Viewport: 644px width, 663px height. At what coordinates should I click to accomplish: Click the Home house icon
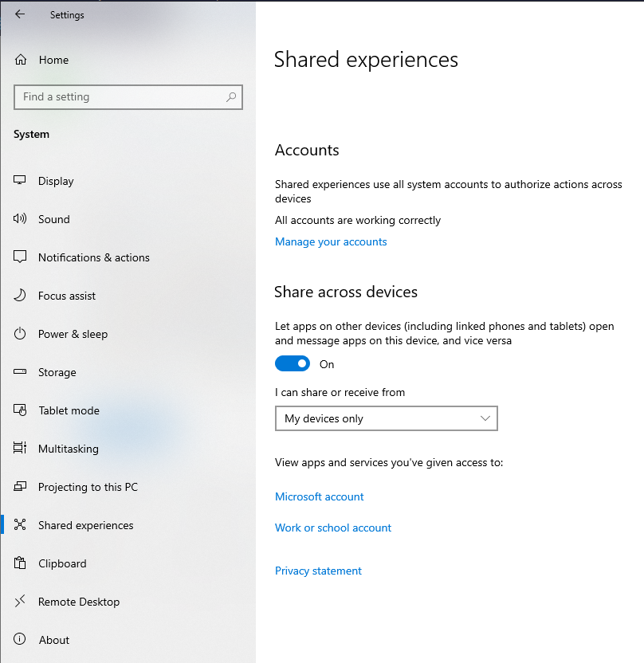pyautogui.click(x=21, y=60)
